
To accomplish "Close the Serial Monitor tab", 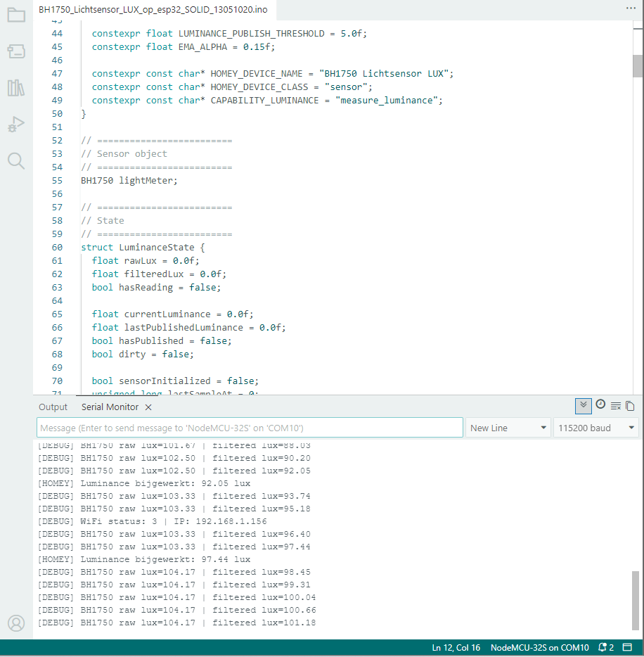I will pyautogui.click(x=148, y=407).
